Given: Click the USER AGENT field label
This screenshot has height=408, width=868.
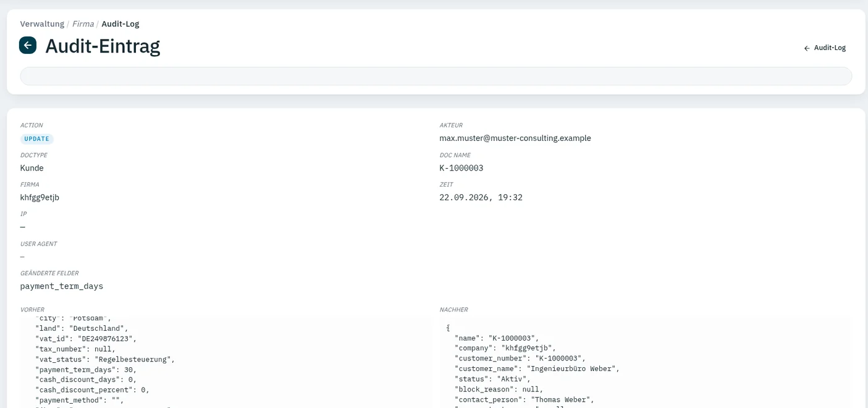Looking at the screenshot, I should click(38, 244).
